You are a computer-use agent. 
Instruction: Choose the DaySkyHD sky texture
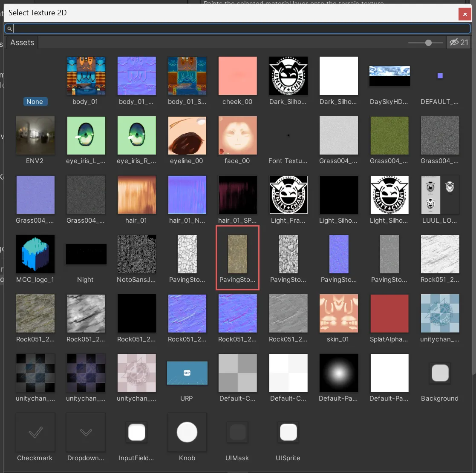pos(389,76)
